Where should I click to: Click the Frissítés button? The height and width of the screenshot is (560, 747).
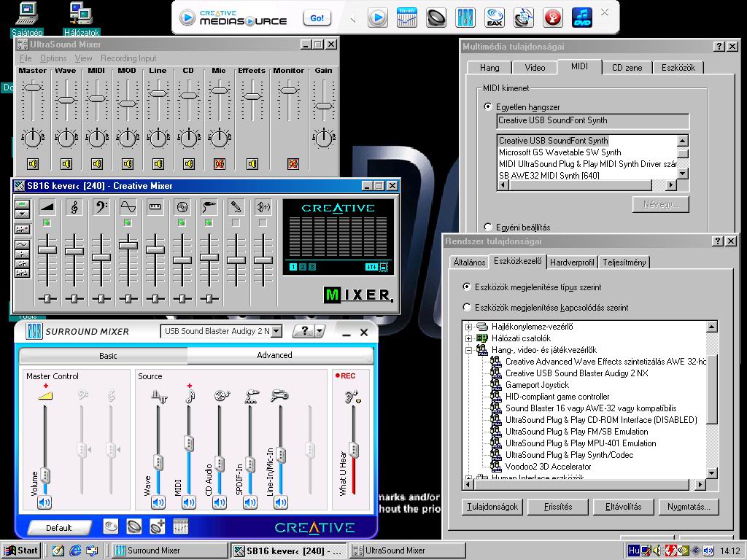(x=558, y=507)
